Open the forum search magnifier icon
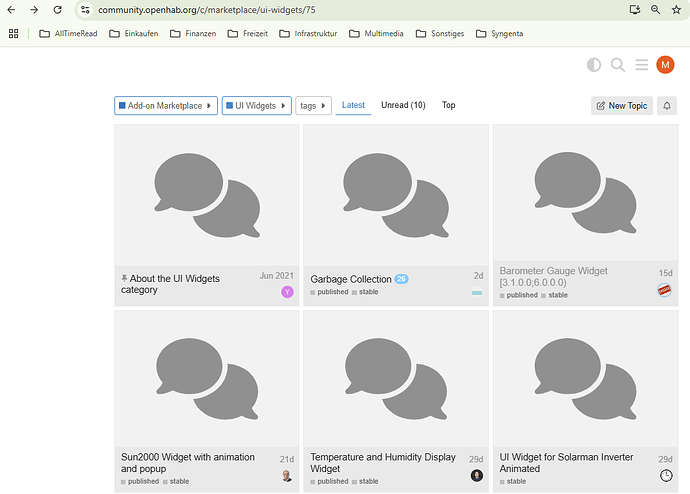The height and width of the screenshot is (494, 690). [618, 65]
